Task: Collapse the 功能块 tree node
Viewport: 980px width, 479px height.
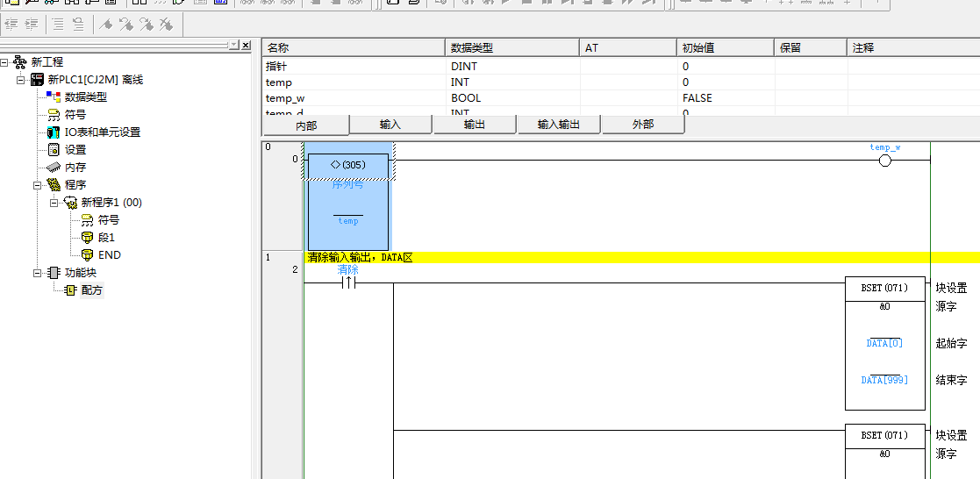Action: tap(38, 273)
